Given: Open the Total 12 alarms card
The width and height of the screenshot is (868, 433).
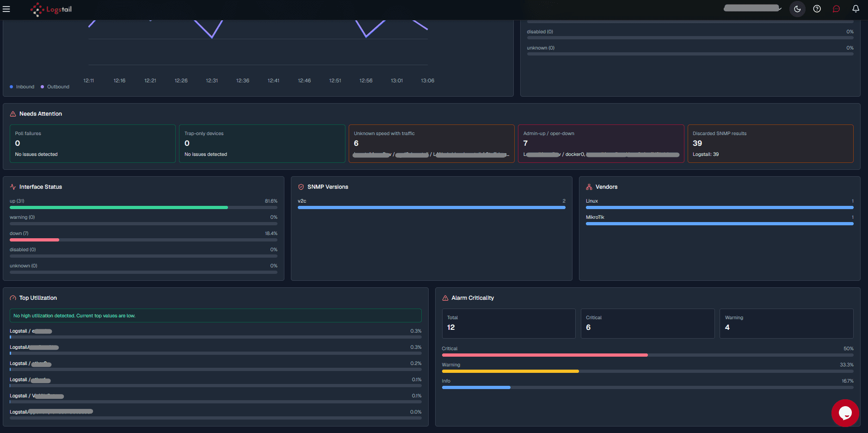Looking at the screenshot, I should [x=509, y=323].
